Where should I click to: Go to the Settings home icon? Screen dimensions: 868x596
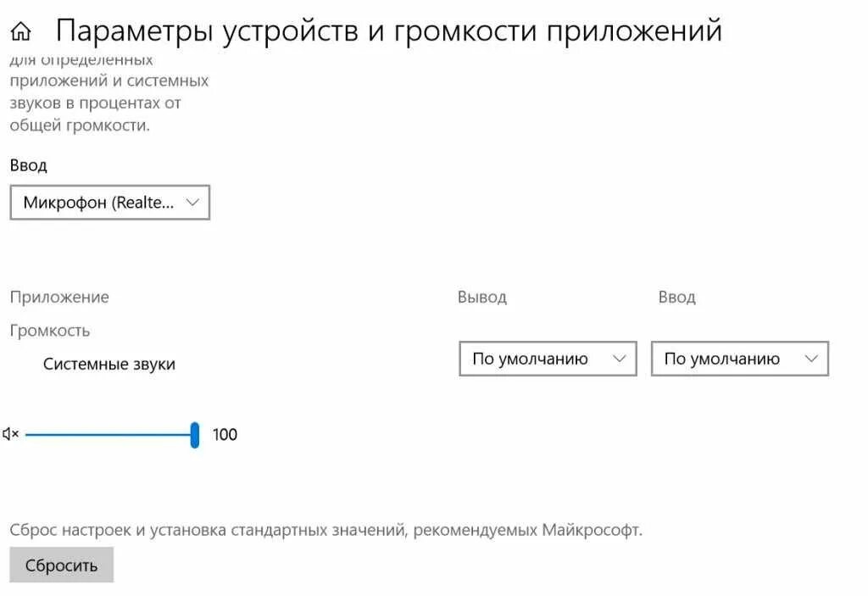pos(21,31)
